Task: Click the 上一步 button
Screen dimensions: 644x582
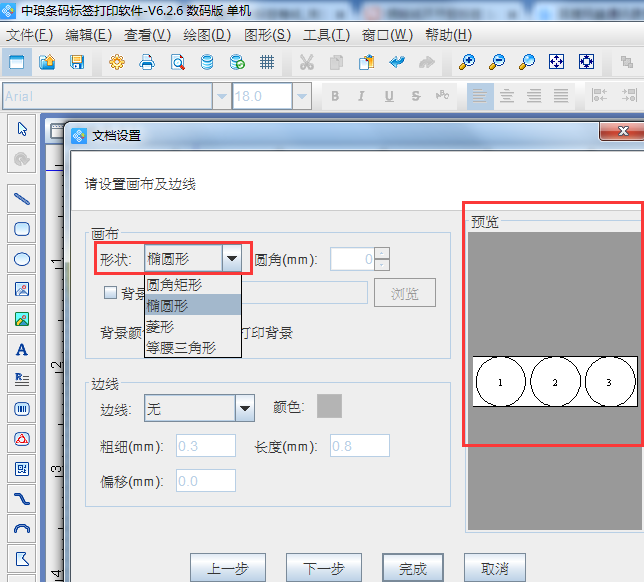Action: pyautogui.click(x=227, y=568)
